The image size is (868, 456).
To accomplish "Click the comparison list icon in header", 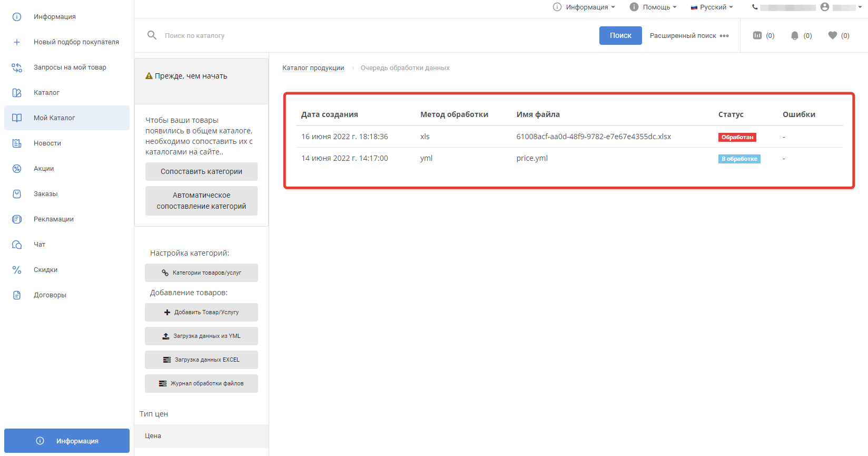I will pyautogui.click(x=757, y=35).
